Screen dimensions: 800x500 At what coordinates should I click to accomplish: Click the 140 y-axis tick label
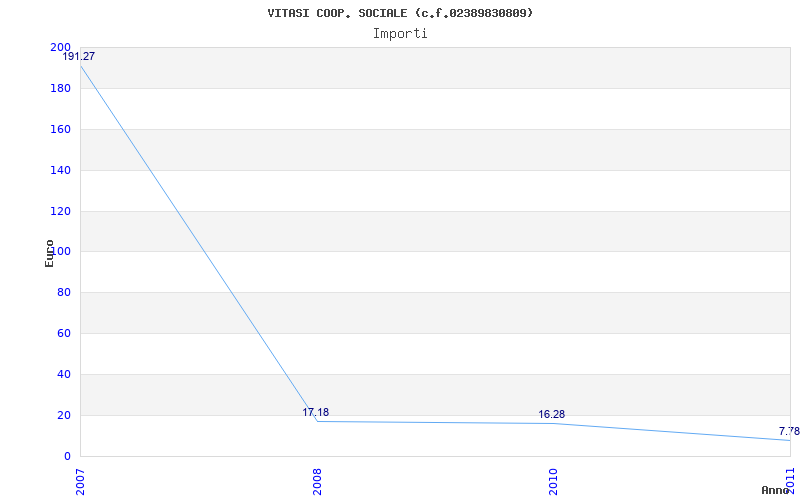point(60,170)
